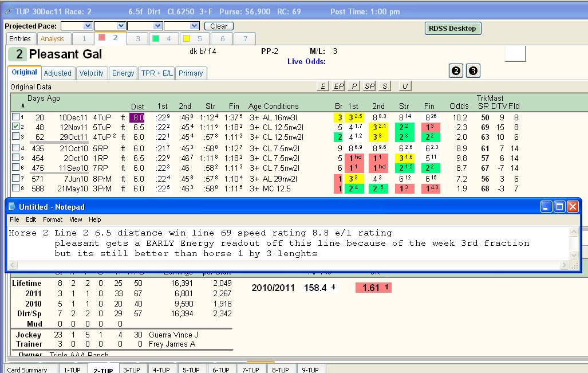Go to race 6-TUP tab

221,369
